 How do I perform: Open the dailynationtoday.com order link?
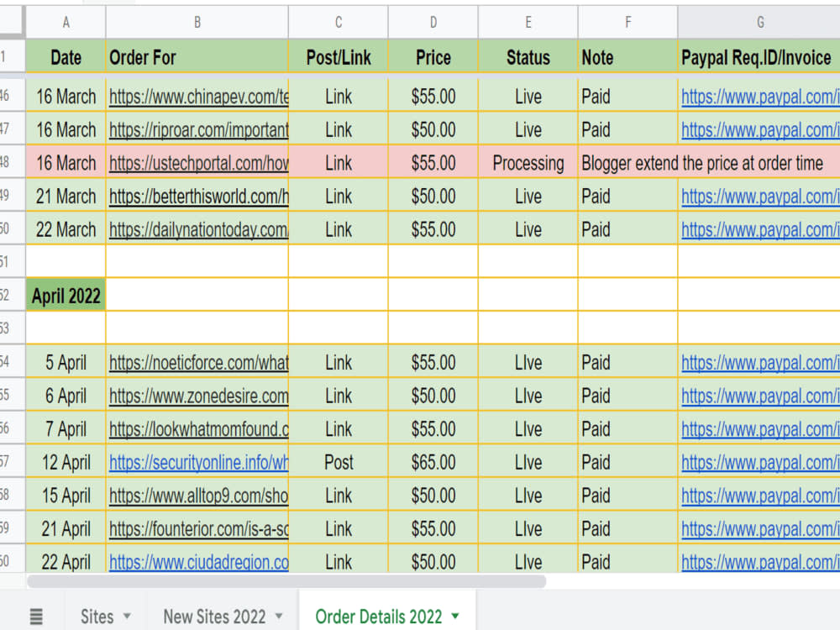[199, 230]
